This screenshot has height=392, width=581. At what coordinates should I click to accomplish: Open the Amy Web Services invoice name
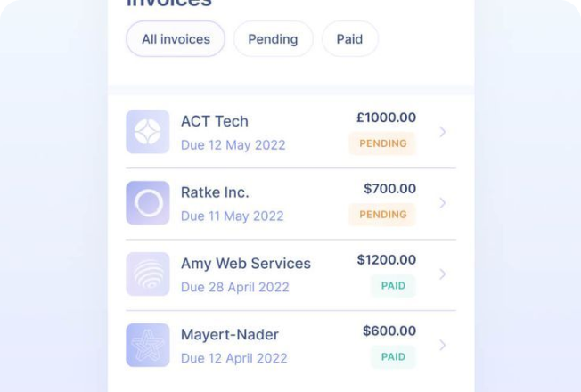point(246,264)
